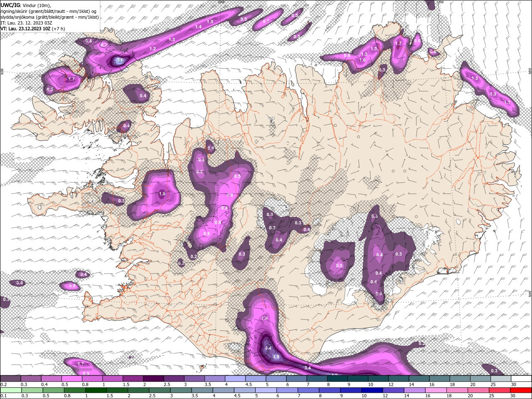Pick the bright red 30 swatch in rain scale
Image resolution: width=532 pixels, height=399 pixels.
click(521, 390)
